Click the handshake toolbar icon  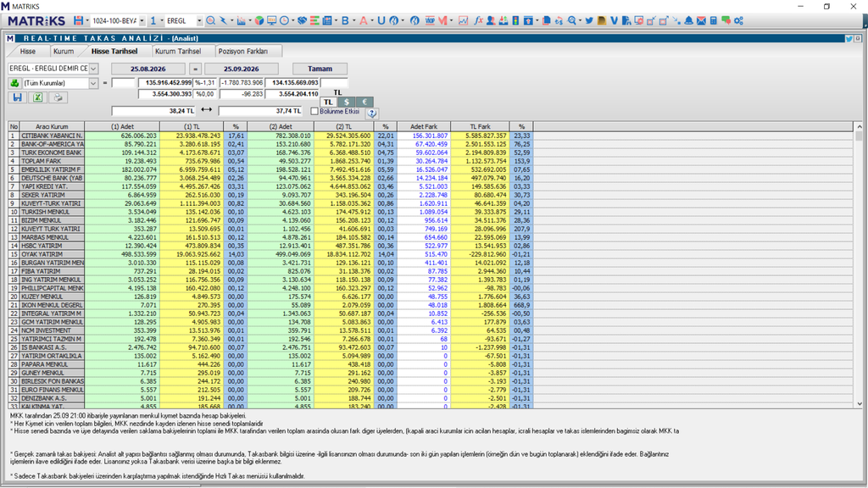coord(302,20)
